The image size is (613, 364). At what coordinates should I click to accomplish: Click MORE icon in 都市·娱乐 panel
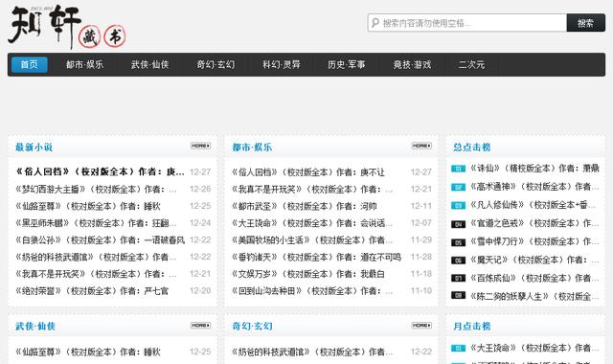tap(421, 146)
